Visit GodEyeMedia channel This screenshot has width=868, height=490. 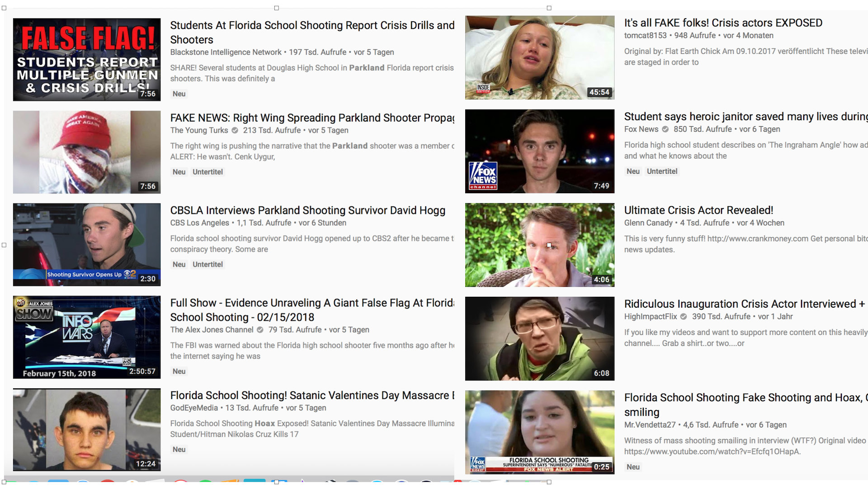(194, 408)
